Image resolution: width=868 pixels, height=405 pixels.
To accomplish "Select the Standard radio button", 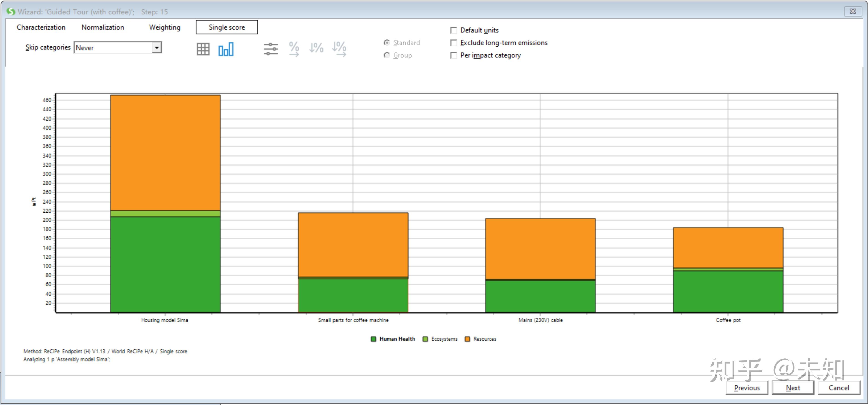I will 387,43.
